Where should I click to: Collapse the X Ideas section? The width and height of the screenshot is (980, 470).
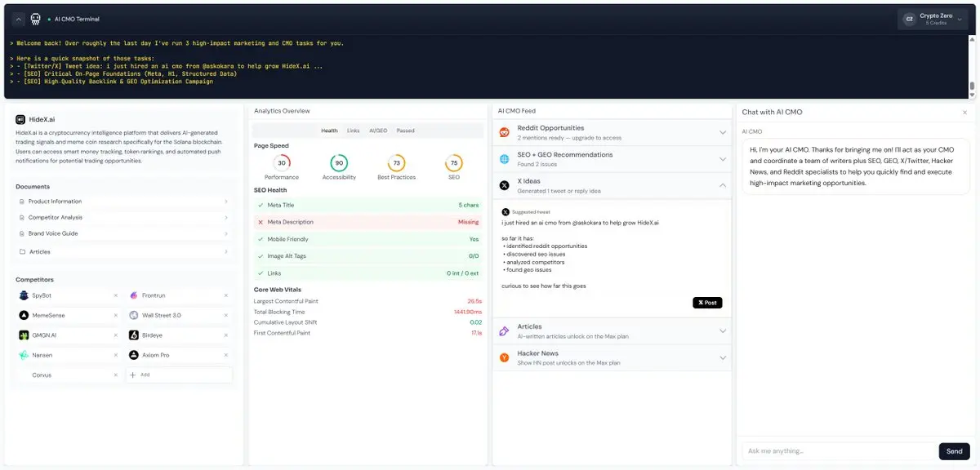pyautogui.click(x=722, y=185)
